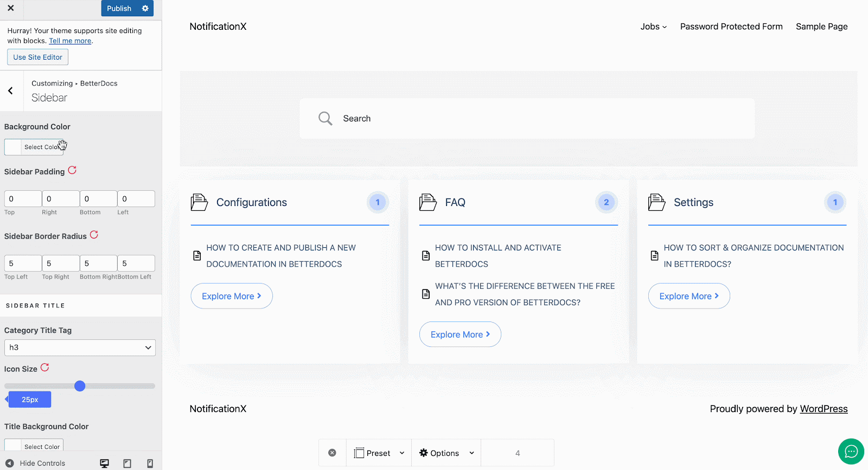Reset Sidebar Border Radius values
This screenshot has width=868, height=470.
tap(94, 235)
